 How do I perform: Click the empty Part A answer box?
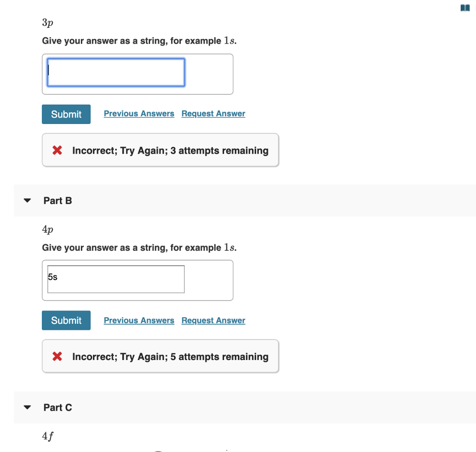(x=115, y=72)
